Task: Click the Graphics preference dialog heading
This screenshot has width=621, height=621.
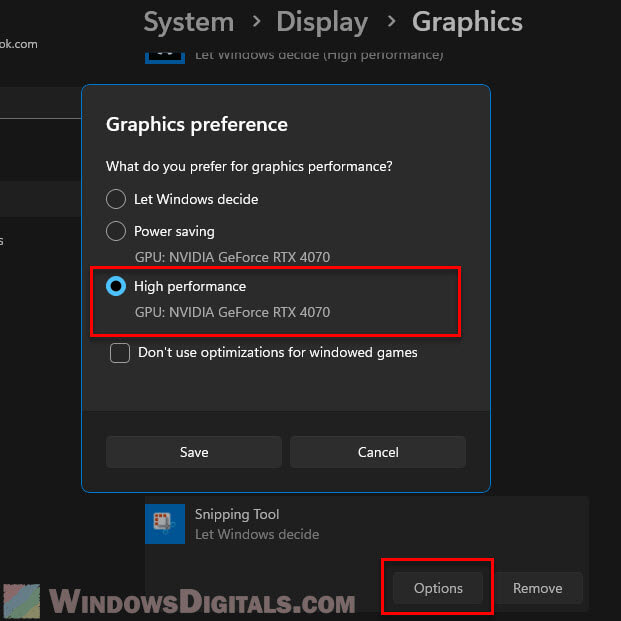Action: pos(196,124)
